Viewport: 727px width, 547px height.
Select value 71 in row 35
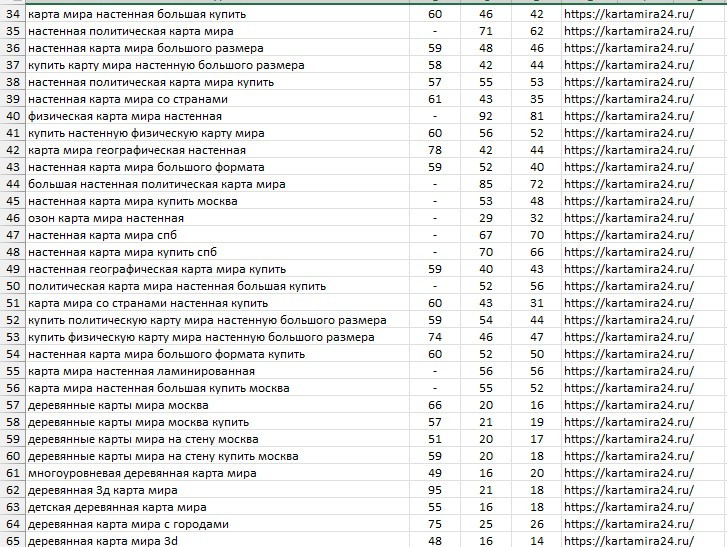(486, 32)
